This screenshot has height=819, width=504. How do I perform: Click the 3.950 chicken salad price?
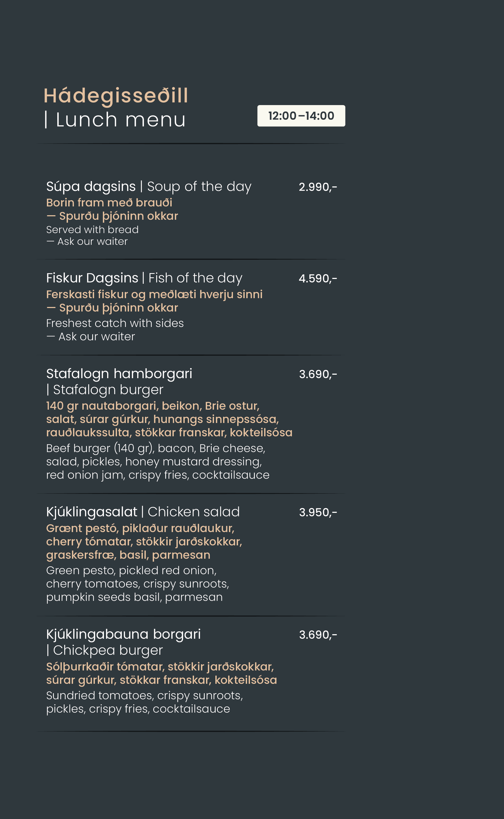tap(318, 512)
